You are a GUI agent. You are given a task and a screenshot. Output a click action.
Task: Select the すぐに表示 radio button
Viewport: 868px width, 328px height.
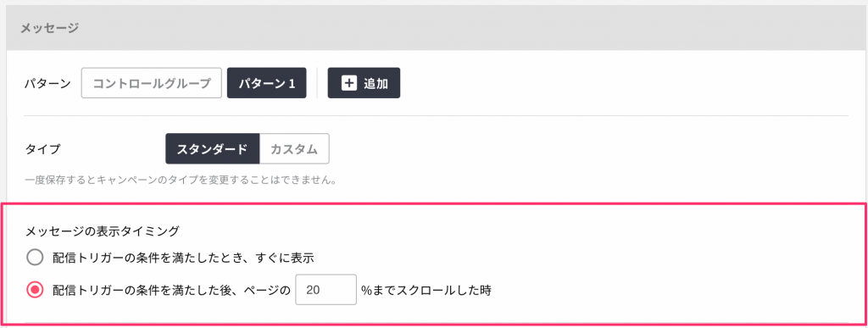[35, 258]
